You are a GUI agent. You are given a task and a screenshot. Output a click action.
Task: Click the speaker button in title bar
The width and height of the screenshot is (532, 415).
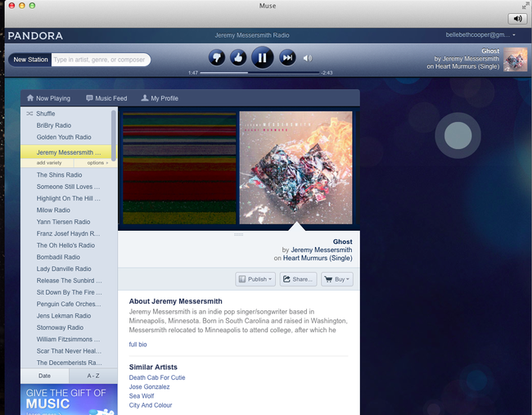tap(517, 19)
